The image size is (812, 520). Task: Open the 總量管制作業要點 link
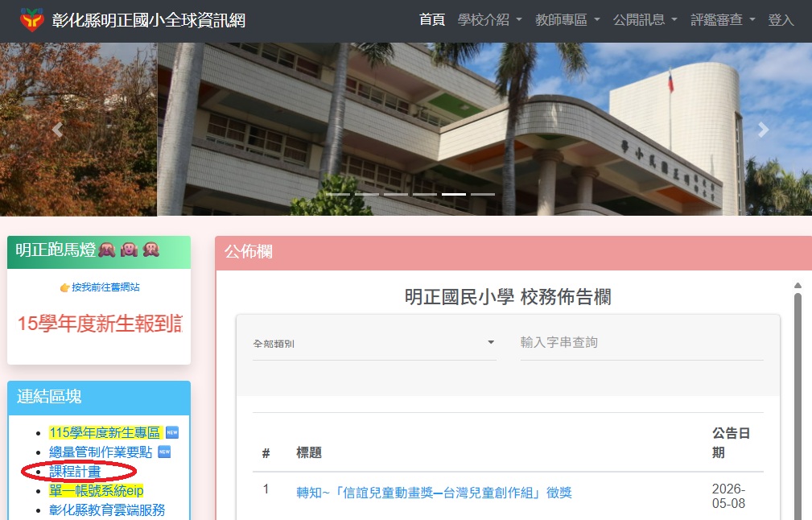coord(101,452)
